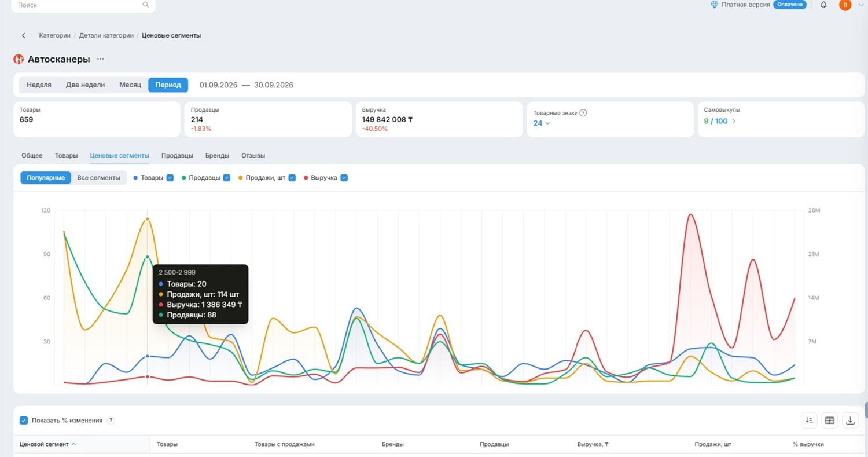868x457 pixels.
Task: Go back using the left chevron
Action: [x=24, y=35]
